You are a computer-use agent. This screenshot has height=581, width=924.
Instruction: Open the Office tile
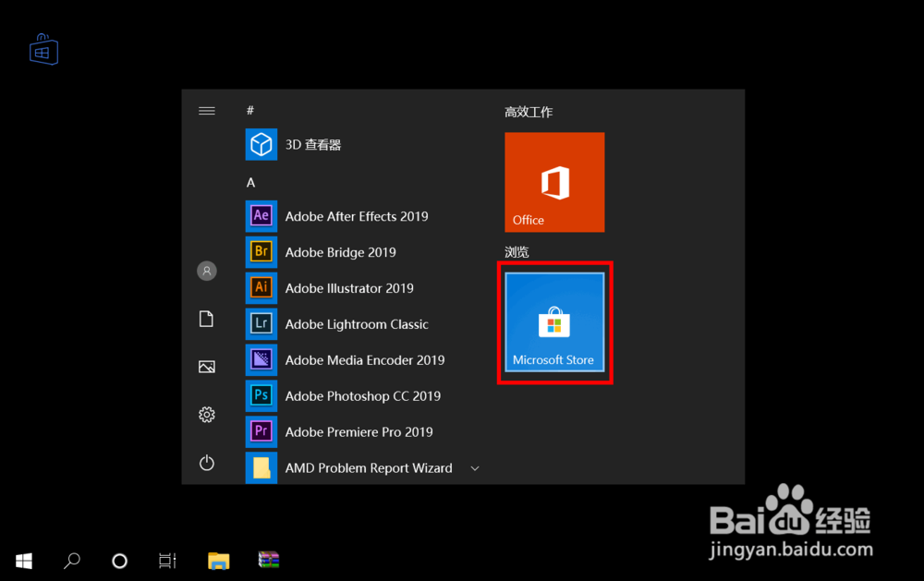(x=554, y=182)
